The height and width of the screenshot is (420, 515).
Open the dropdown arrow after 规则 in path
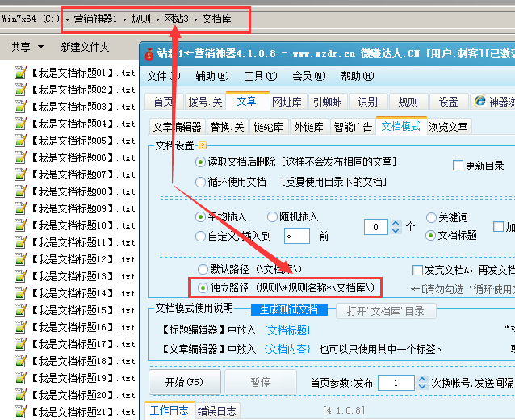click(x=157, y=19)
